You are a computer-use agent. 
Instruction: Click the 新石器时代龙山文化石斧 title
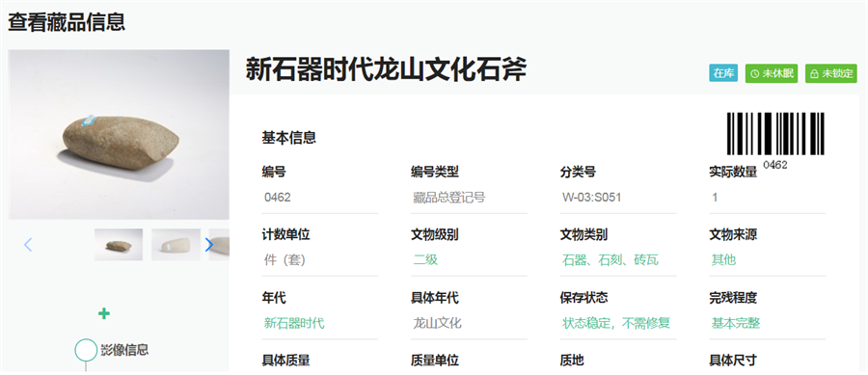[x=386, y=69]
